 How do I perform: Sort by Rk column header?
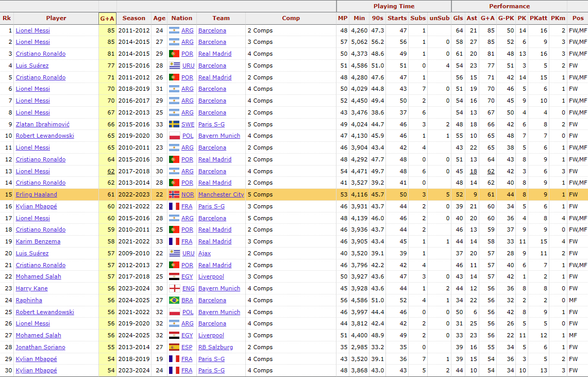coord(7,18)
